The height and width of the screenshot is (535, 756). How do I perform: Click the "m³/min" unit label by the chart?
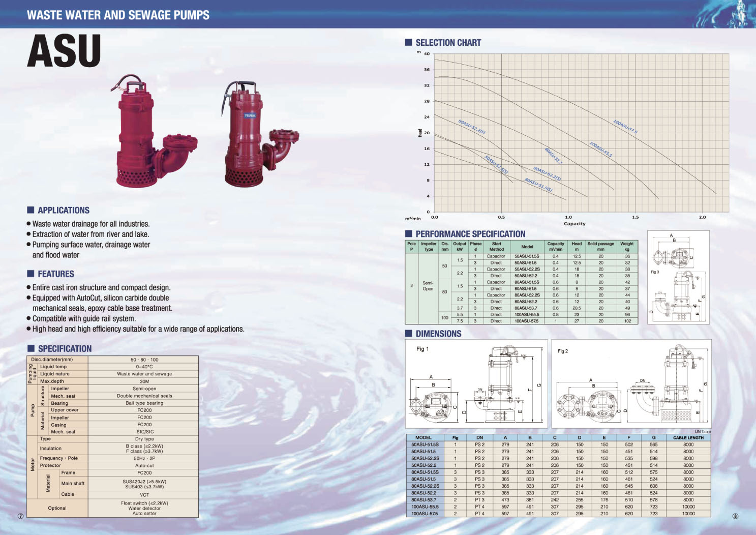tap(413, 219)
